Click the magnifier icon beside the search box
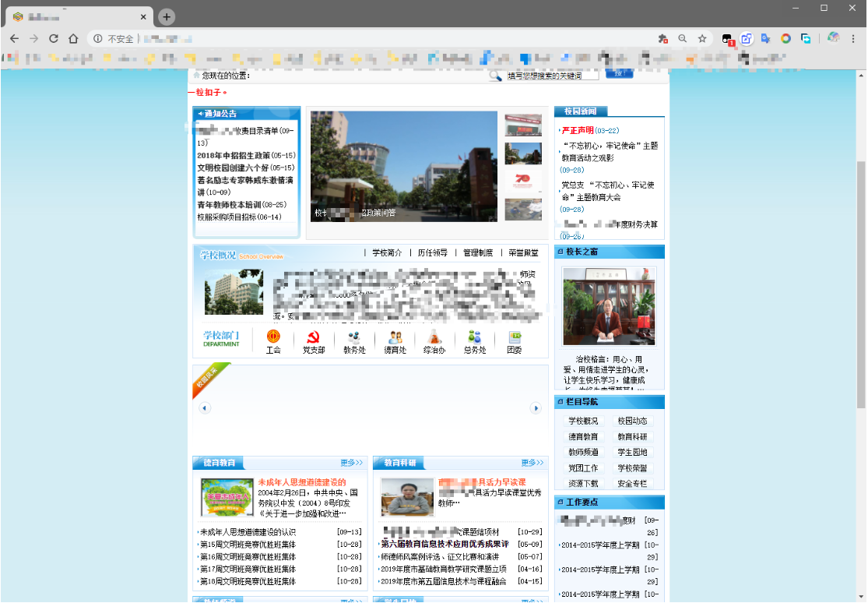Screen dimensions: 868x603 497,75
